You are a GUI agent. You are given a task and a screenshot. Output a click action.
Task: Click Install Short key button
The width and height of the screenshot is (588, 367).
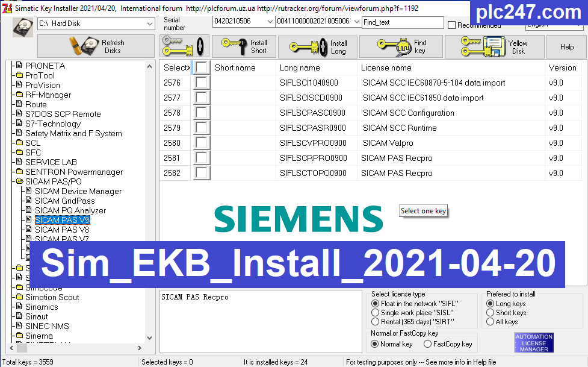pyautogui.click(x=244, y=46)
